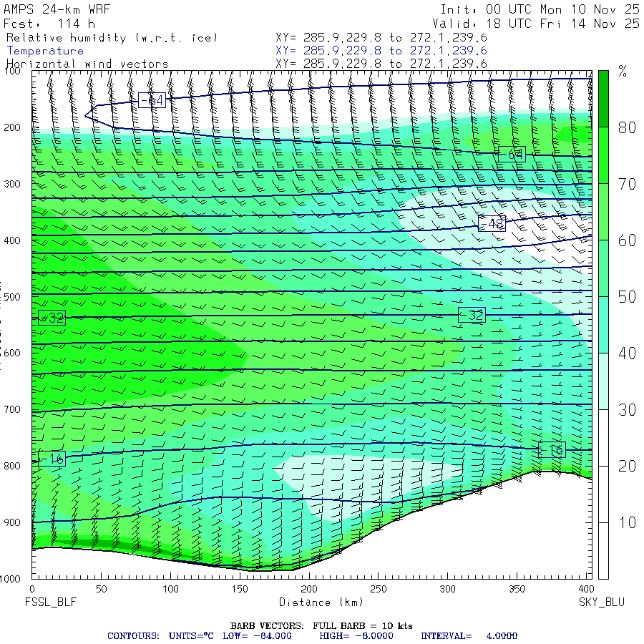Select the 'LOW= -64.000' legend value
Viewport: 644px width, 644px height.
coord(257,636)
